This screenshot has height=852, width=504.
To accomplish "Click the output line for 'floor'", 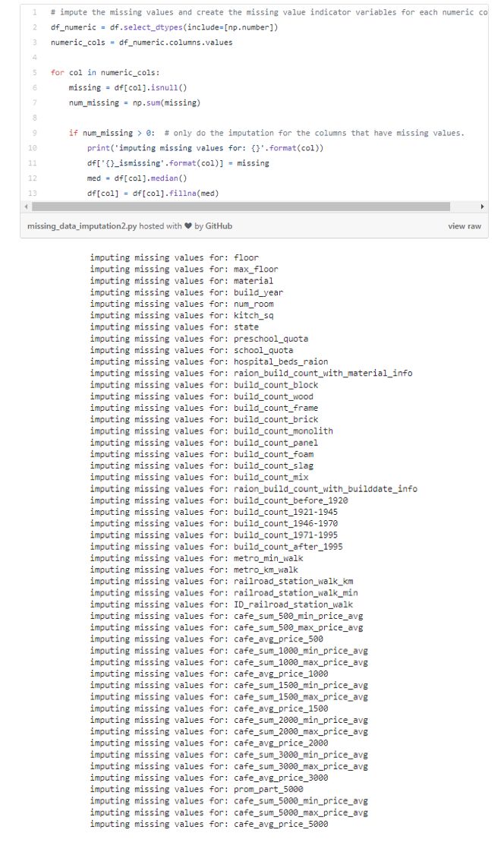I will [x=174, y=258].
